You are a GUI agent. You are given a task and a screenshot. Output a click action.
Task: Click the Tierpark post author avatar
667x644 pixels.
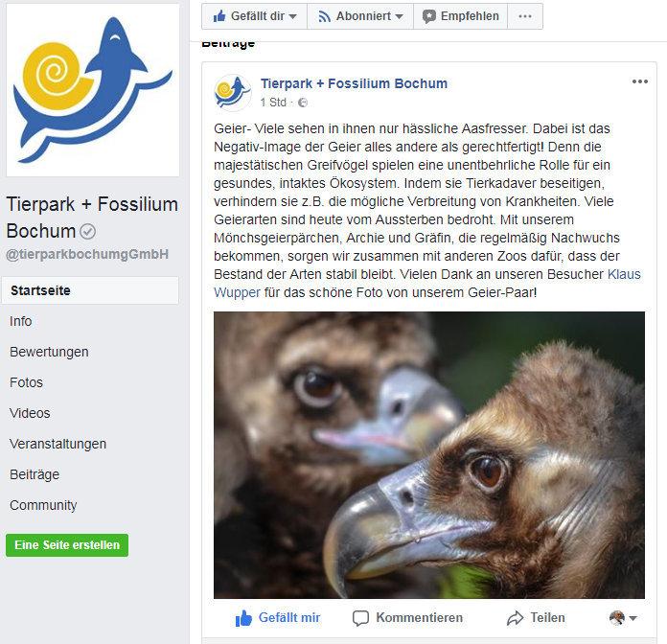point(233,93)
